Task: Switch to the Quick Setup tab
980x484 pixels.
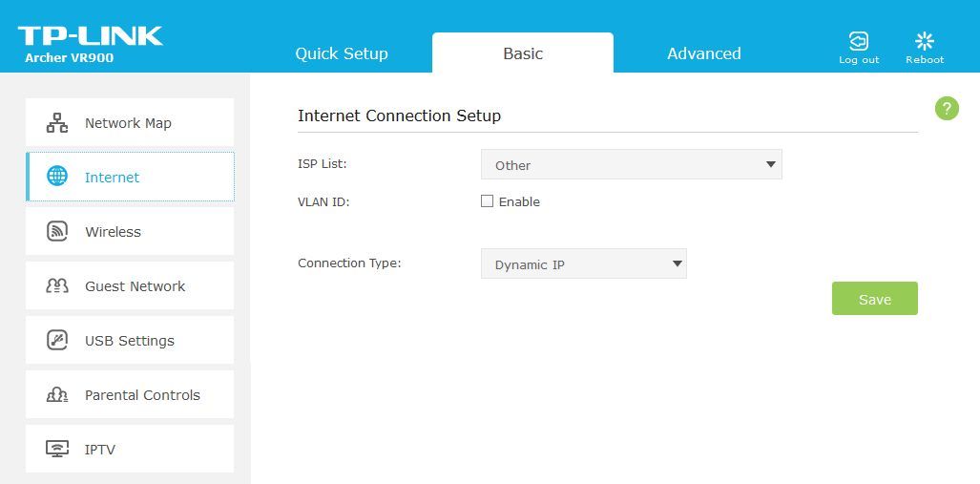Action: click(342, 53)
